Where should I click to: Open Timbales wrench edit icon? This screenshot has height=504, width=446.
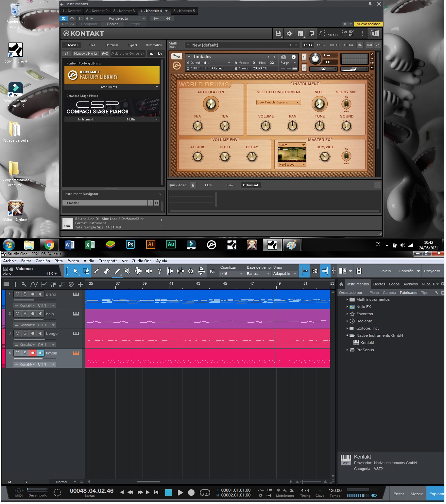pyautogui.click(x=177, y=56)
